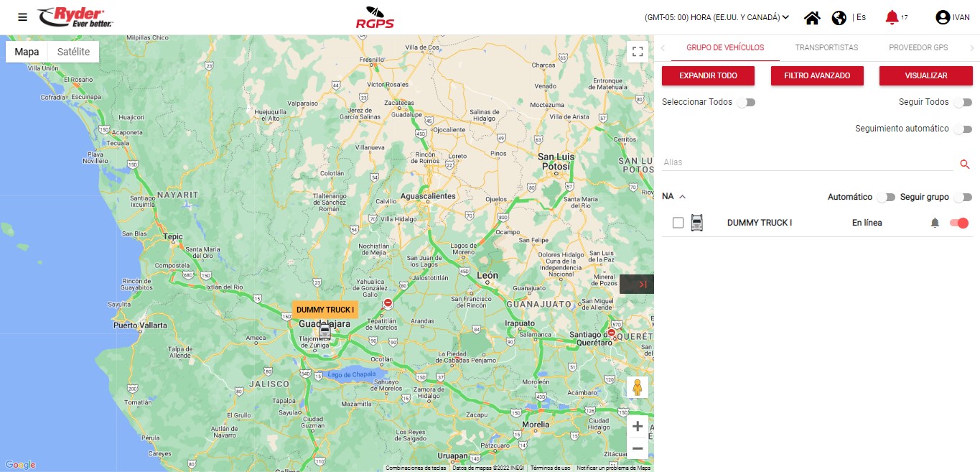Check the DUMMY TRUCK I checkbox
Screen dimensions: 980x472
coord(678,223)
